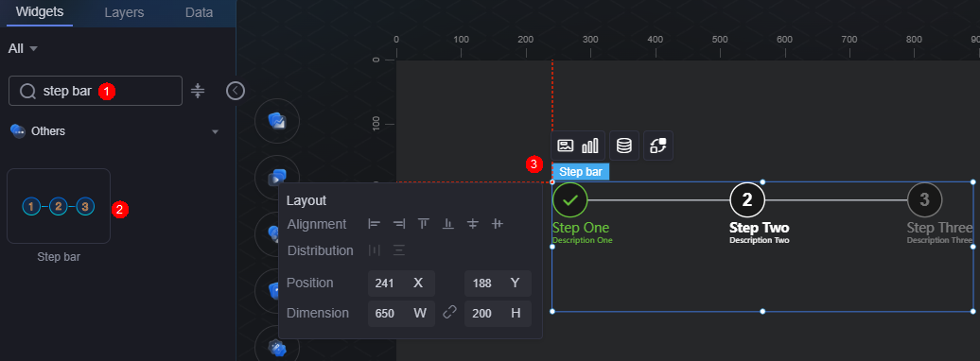Toggle the collapse-all categories icon beside search

click(198, 91)
